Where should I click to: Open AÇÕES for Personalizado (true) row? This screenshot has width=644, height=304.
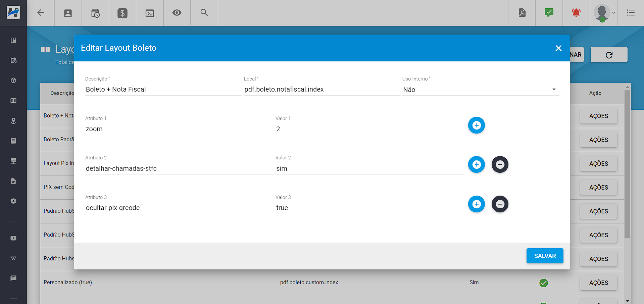(x=598, y=283)
